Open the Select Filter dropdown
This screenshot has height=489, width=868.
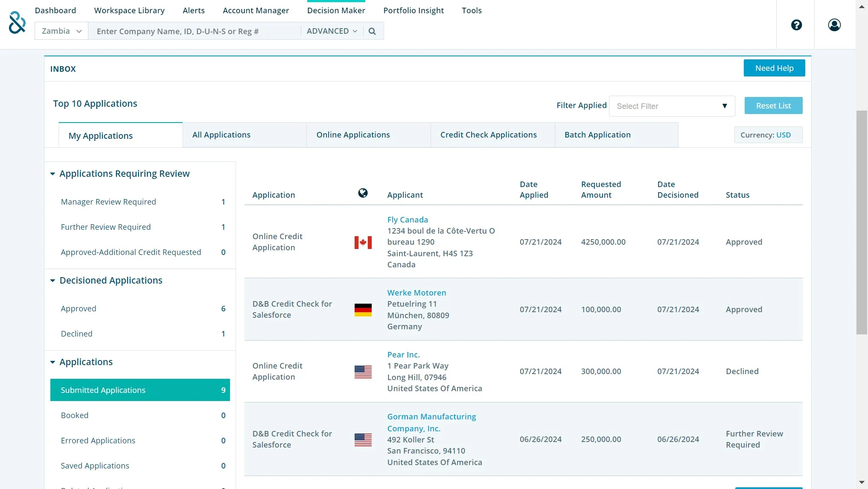coord(672,106)
